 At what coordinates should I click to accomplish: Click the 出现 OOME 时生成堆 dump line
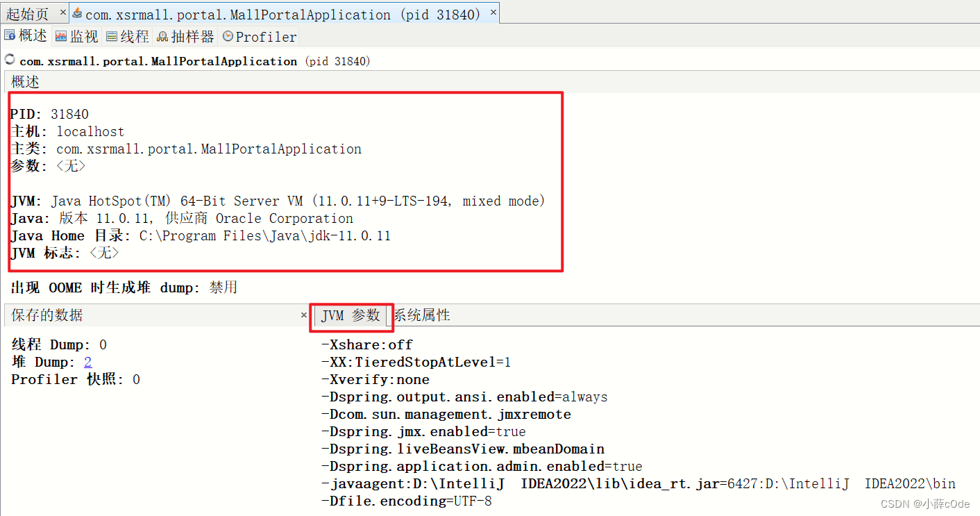coord(124,288)
